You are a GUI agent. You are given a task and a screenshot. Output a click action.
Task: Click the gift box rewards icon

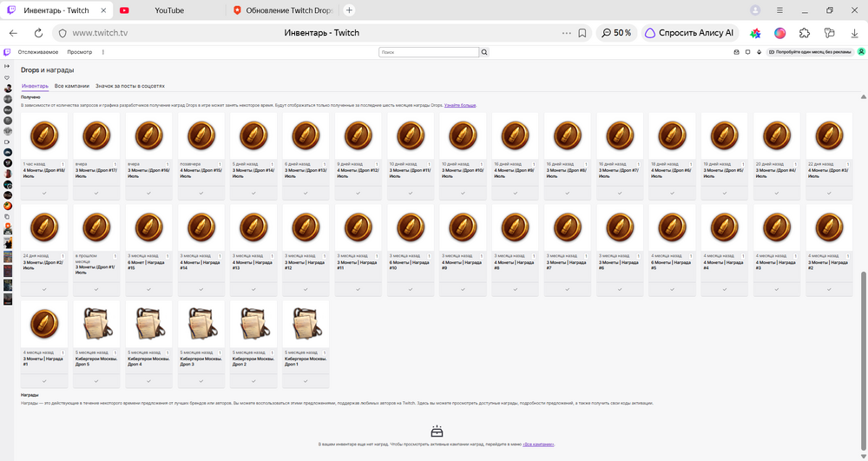tap(437, 431)
